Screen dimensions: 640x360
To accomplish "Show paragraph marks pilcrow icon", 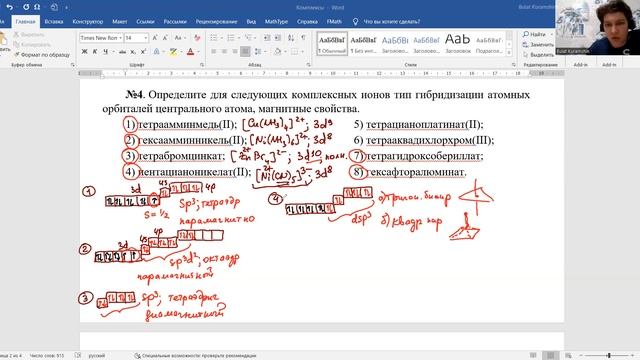I will tap(303, 38).
